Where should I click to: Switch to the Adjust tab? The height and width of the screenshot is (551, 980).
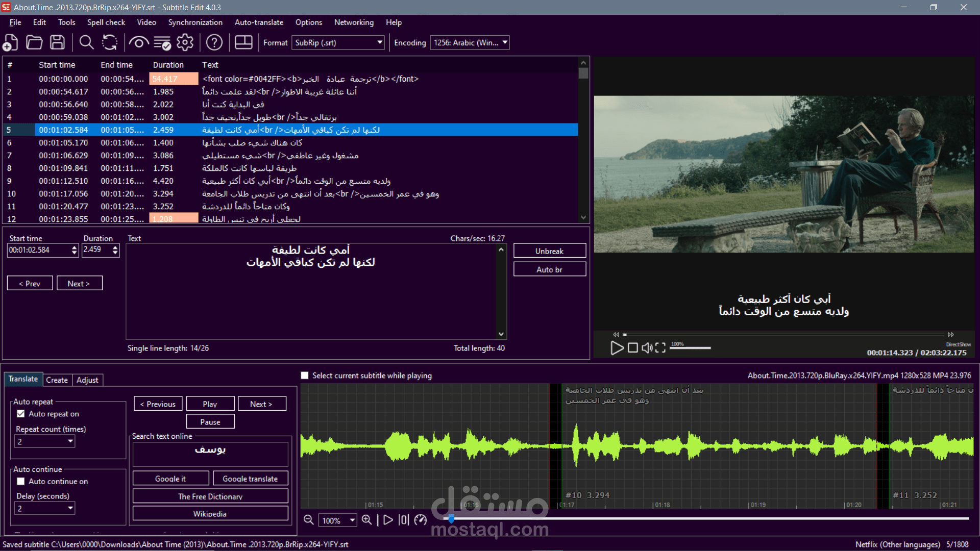click(x=87, y=380)
